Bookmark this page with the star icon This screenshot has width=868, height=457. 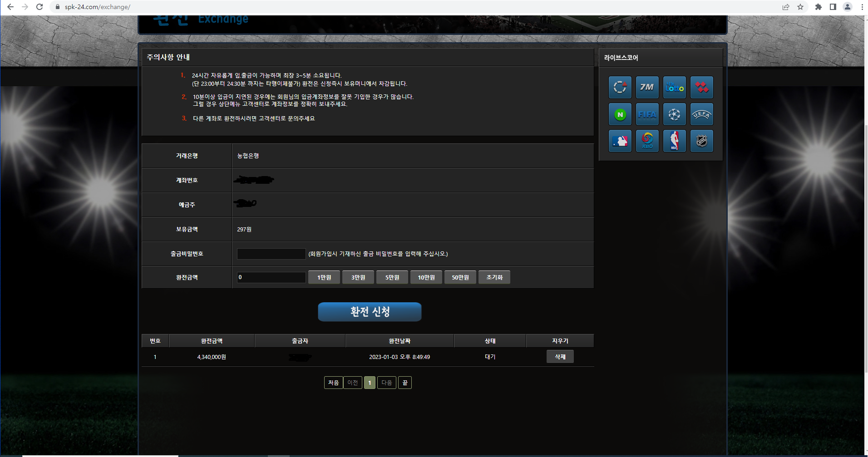(x=800, y=7)
